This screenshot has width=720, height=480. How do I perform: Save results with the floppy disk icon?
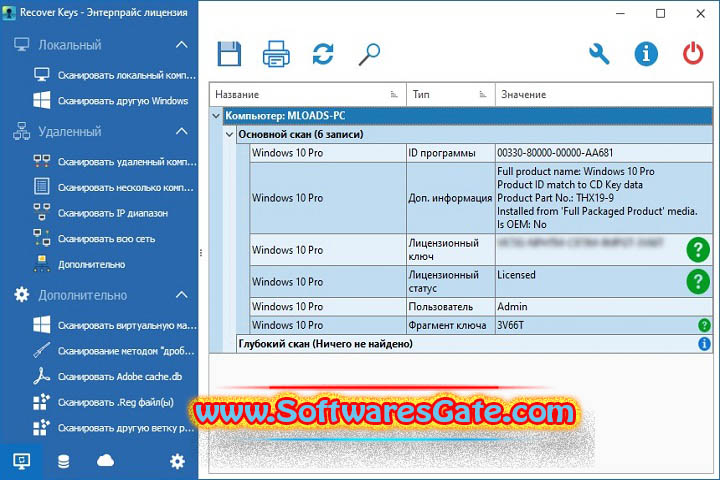coord(229,54)
